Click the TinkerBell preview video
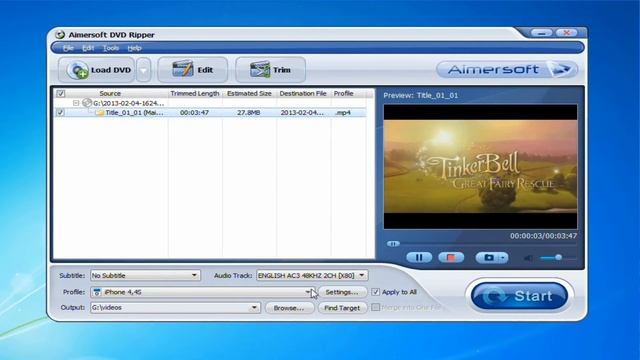 (x=480, y=167)
